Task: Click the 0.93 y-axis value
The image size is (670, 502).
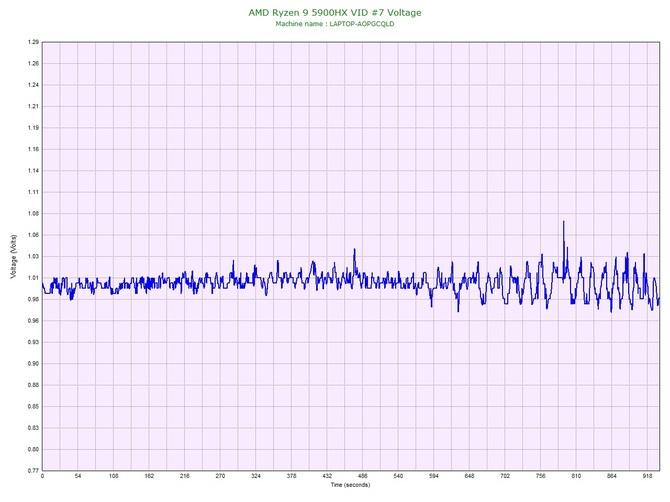Action: [x=33, y=342]
